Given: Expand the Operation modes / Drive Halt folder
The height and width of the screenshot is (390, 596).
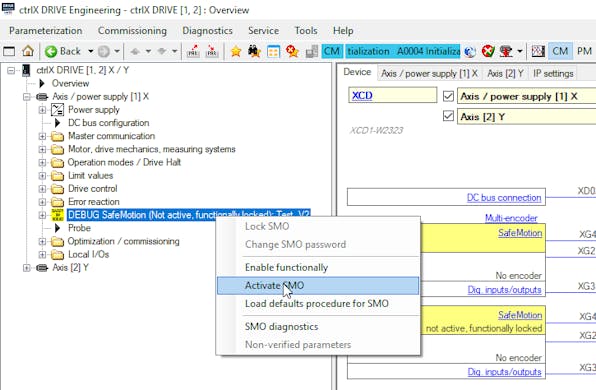Looking at the screenshot, I should (x=42, y=163).
